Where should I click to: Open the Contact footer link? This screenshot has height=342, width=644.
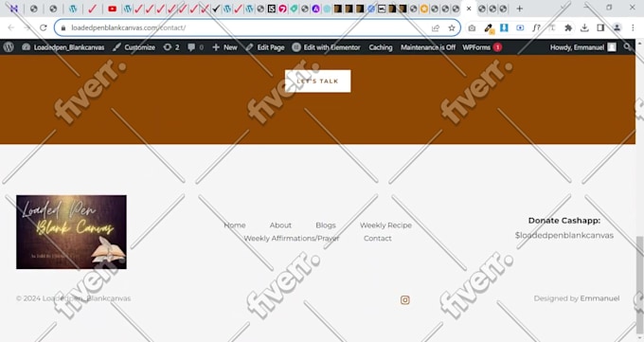[378, 239]
